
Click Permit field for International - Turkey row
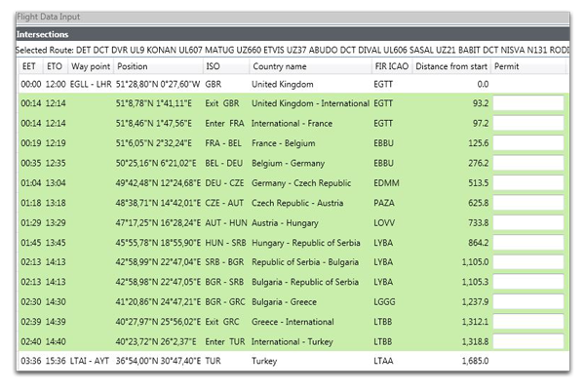(x=528, y=341)
